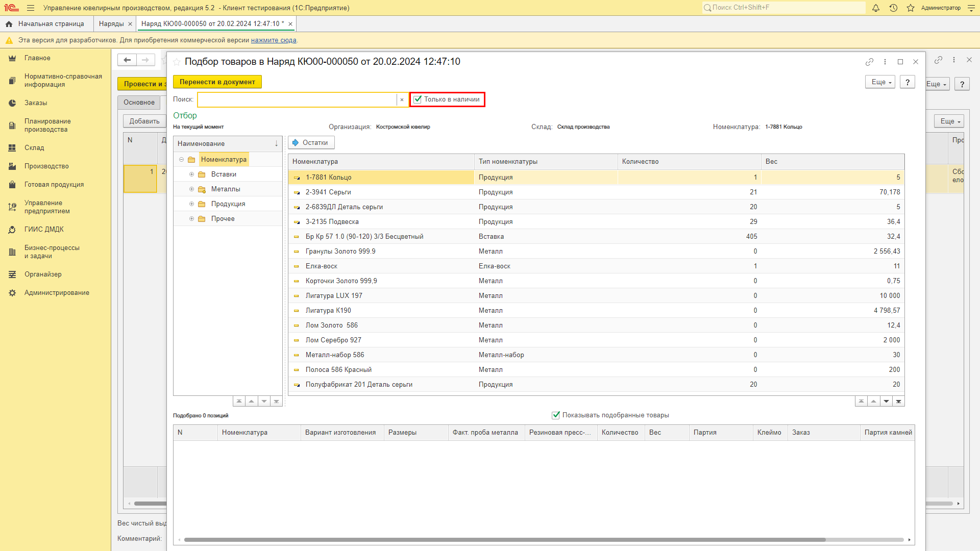The width and height of the screenshot is (980, 551).
Task: Select row Гранулы Золото 999.9
Action: [596, 252]
